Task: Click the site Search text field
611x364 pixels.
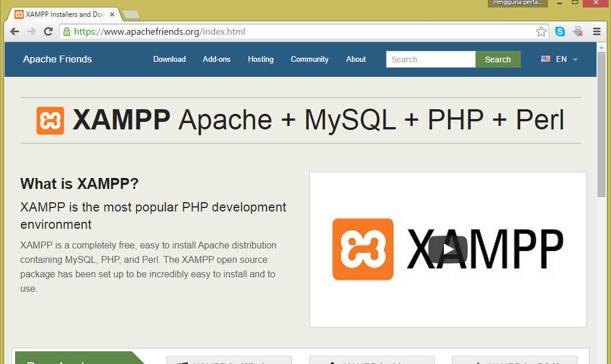Action: pyautogui.click(x=431, y=59)
